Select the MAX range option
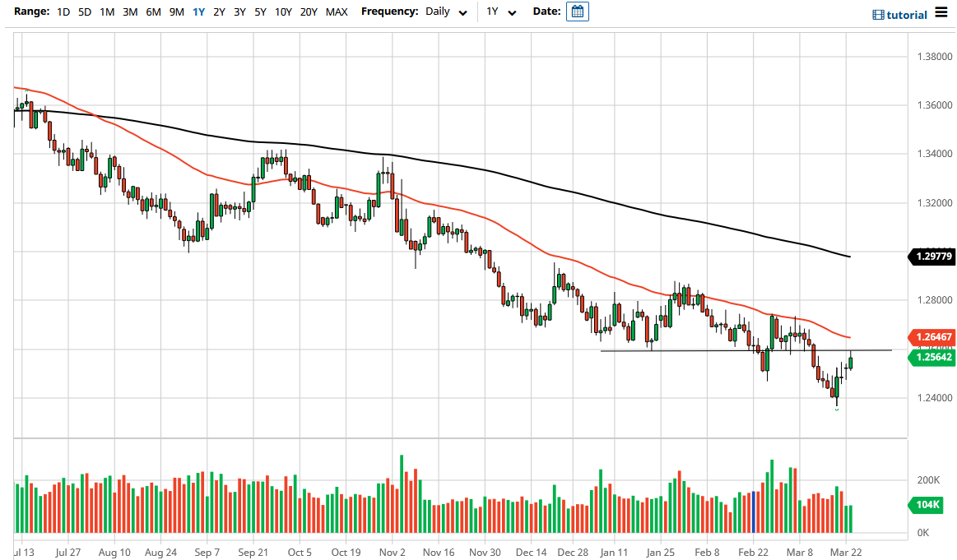 tap(337, 12)
